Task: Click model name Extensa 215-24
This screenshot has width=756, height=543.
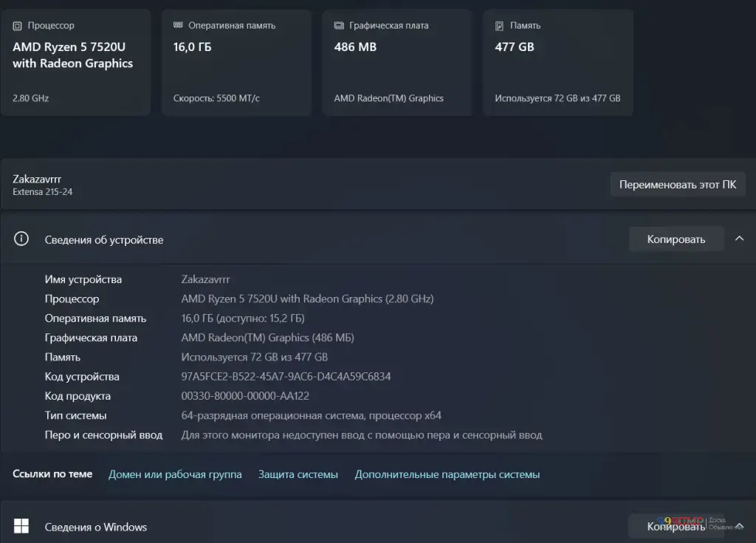Action: click(42, 191)
